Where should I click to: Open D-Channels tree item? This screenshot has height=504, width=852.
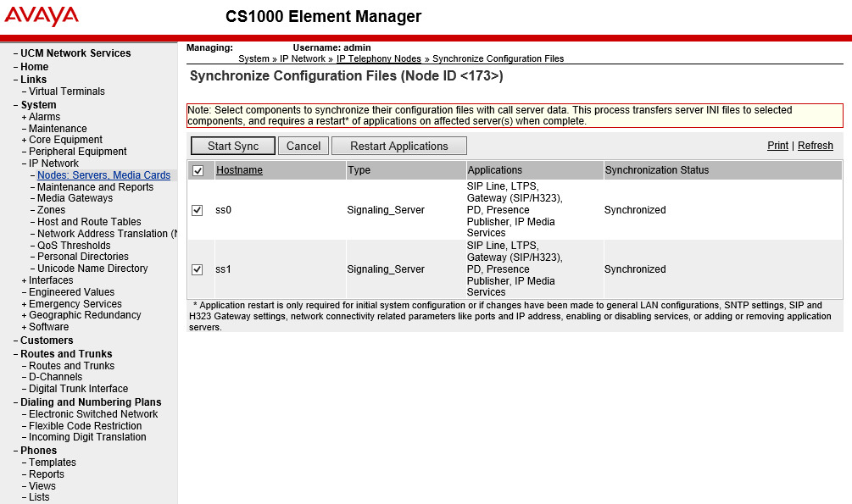pos(55,377)
